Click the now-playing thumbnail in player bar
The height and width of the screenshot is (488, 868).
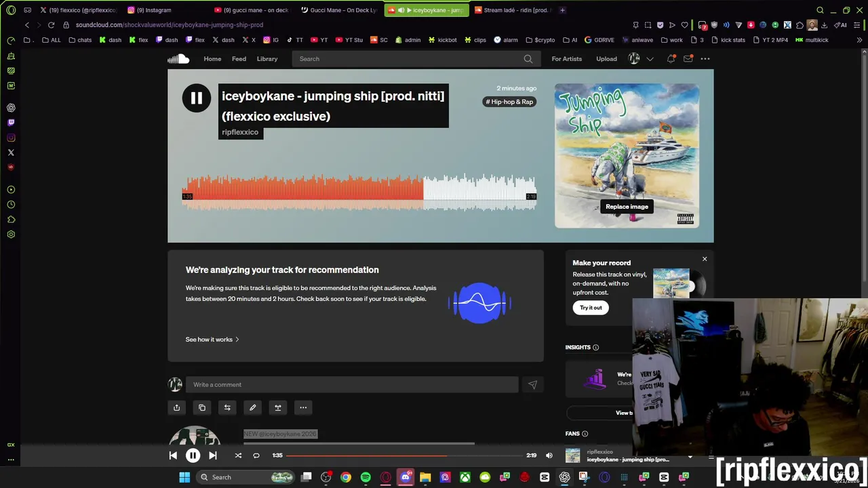point(573,455)
